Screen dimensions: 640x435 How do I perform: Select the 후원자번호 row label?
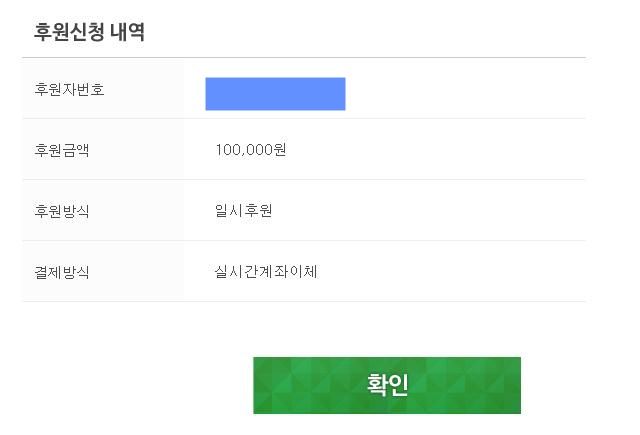click(x=69, y=89)
